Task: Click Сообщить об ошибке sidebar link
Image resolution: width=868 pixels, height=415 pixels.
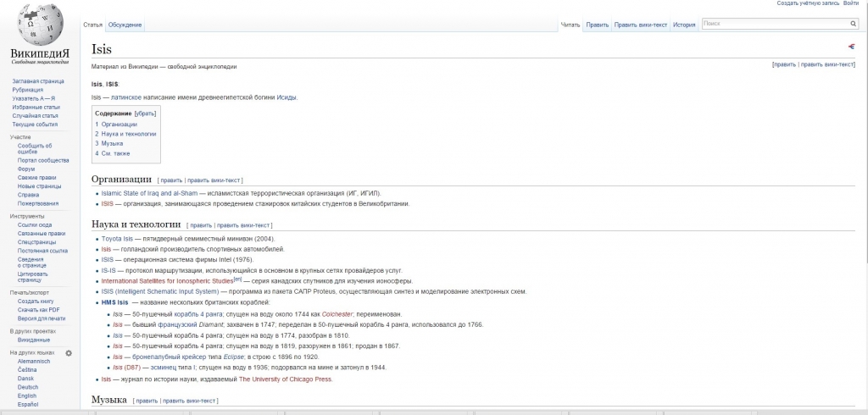Action: [35, 149]
